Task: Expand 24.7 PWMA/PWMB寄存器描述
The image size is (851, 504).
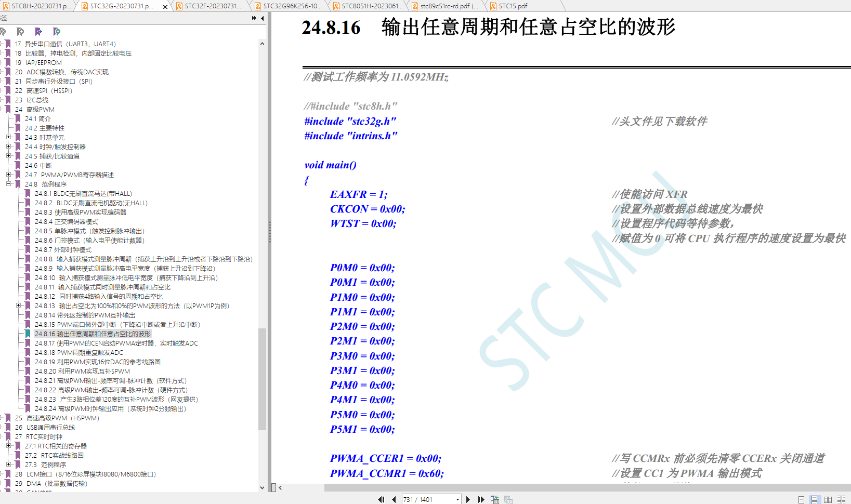Action: (8, 175)
